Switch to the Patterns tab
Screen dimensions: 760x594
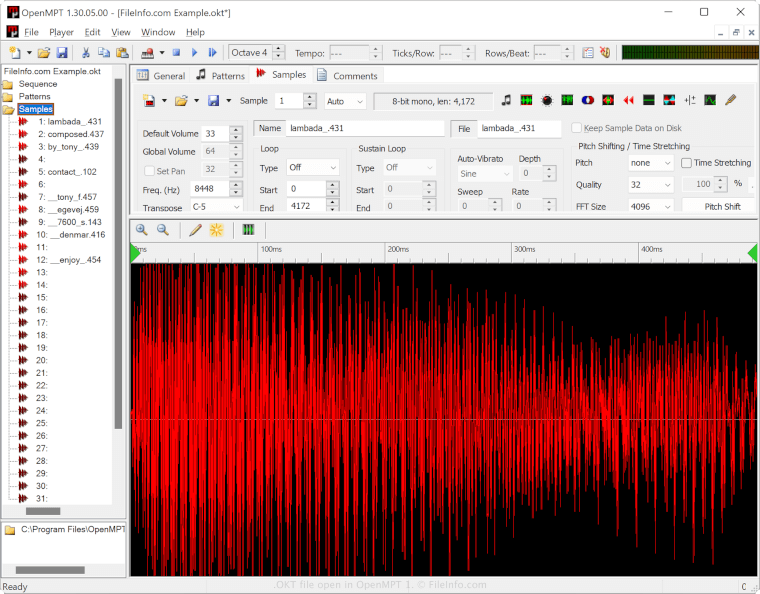(220, 75)
